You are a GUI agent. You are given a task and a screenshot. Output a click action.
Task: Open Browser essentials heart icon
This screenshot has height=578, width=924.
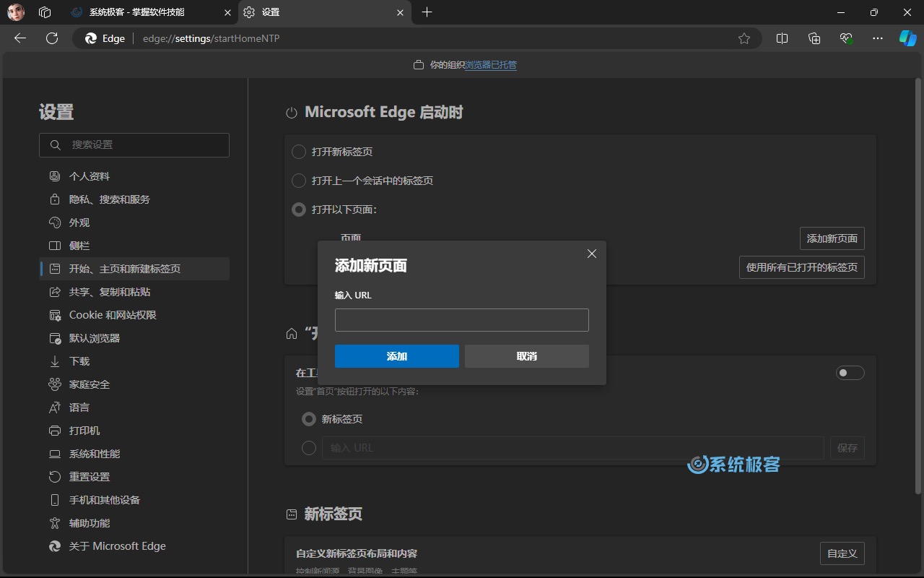pos(846,38)
